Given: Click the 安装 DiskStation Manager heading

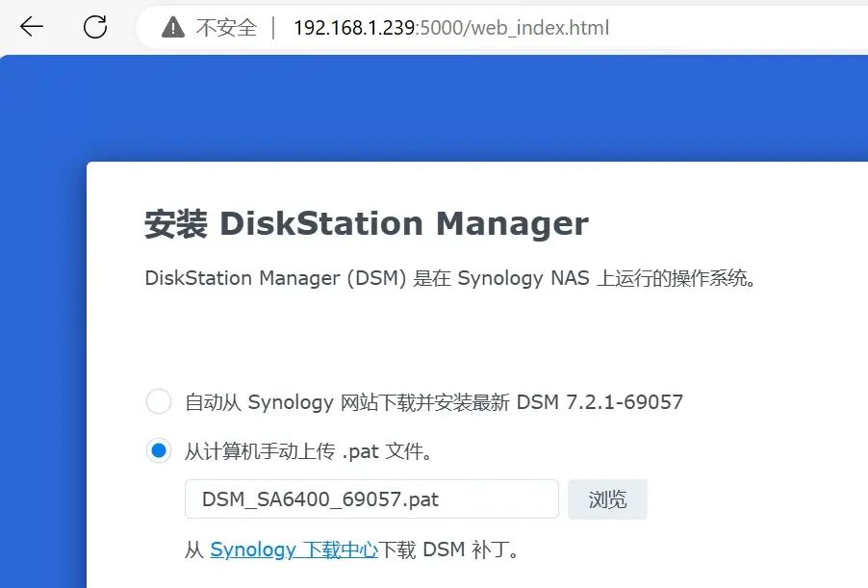Looking at the screenshot, I should point(366,224).
